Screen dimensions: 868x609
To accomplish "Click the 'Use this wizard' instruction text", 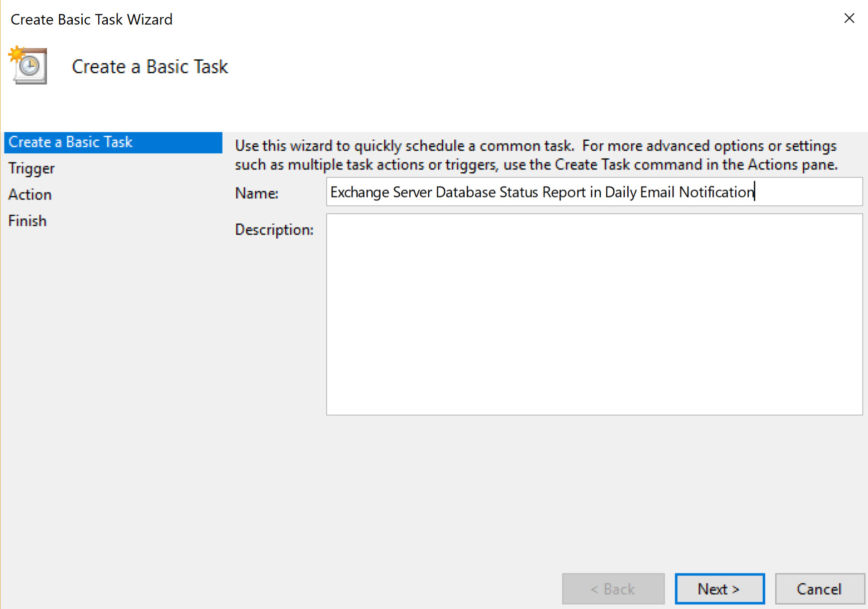I will (536, 155).
